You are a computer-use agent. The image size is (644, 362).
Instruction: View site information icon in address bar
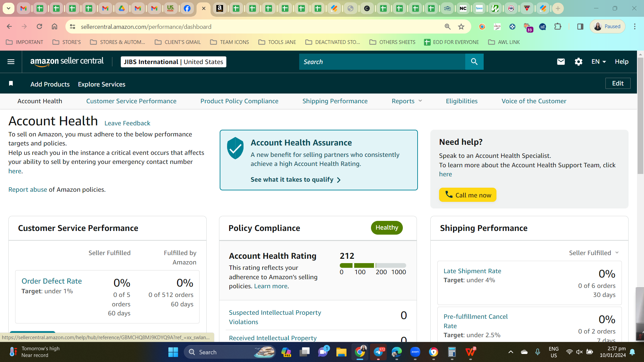pyautogui.click(x=72, y=26)
